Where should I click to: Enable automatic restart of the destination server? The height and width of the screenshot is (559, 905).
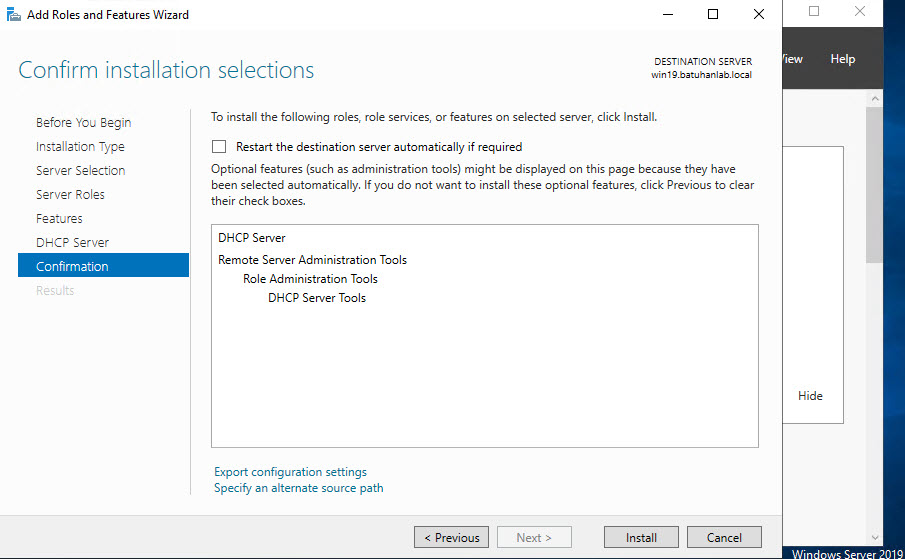[x=219, y=146]
